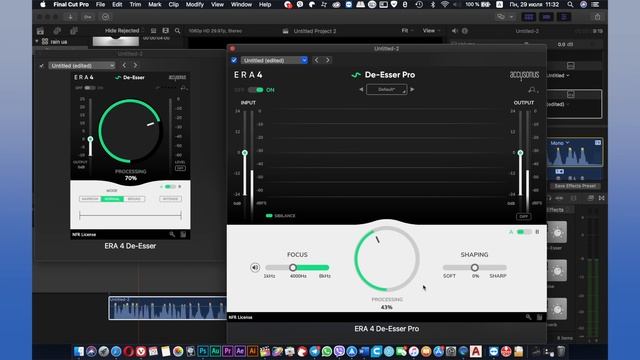Viewport: 640px width, 360px height.
Task: Toggle the DIFF button under OUTPUT meter
Action: pyautogui.click(x=524, y=216)
